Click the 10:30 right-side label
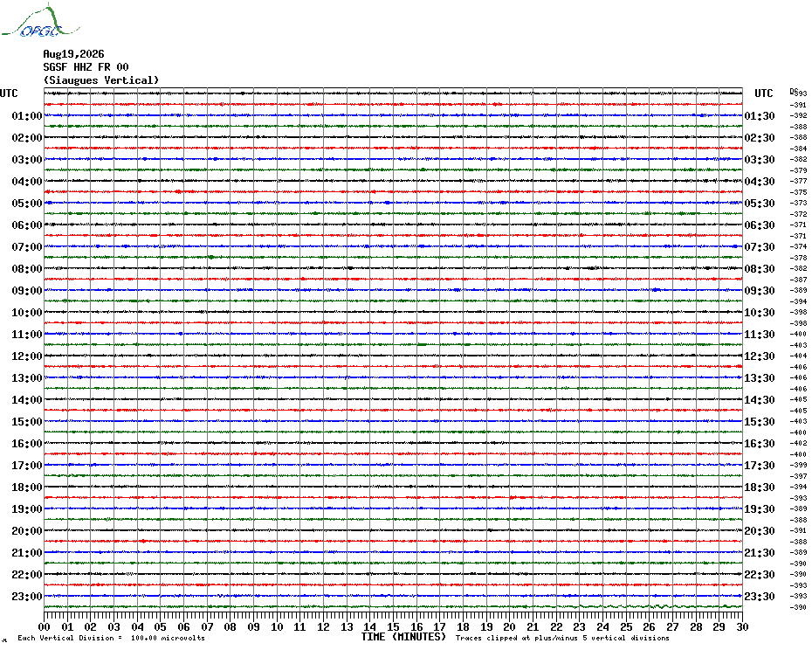This screenshot has width=812, height=650. (760, 313)
